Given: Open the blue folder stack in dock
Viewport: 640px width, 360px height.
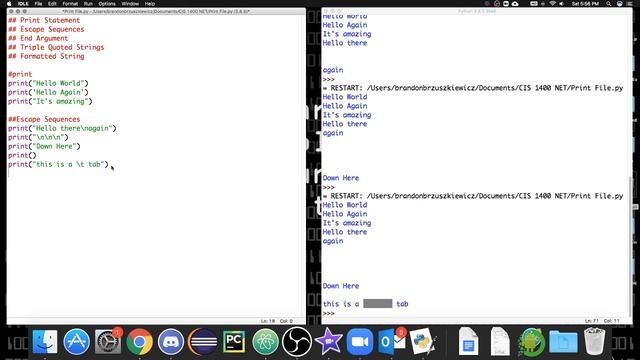Looking at the screenshot, I should tap(563, 341).
